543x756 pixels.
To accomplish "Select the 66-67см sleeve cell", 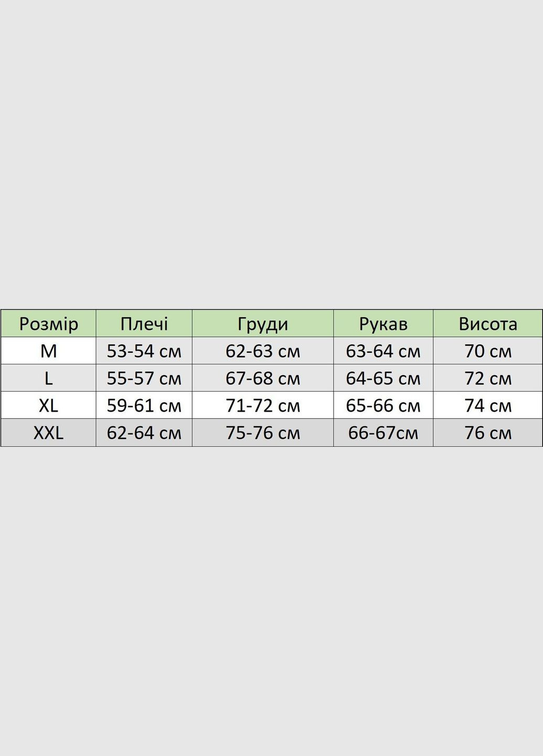I will pyautogui.click(x=383, y=433).
